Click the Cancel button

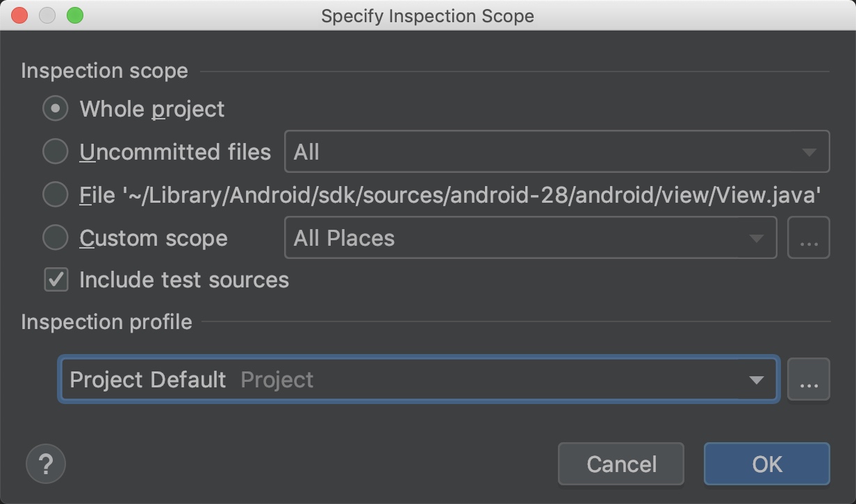click(x=620, y=464)
